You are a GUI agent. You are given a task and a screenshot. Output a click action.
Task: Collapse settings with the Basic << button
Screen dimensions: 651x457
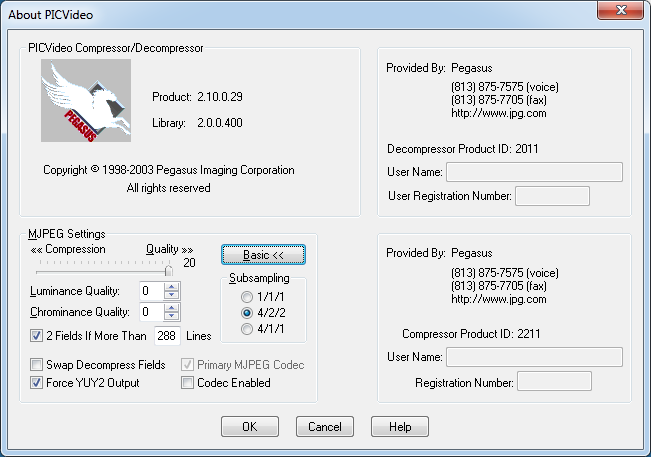coord(263,254)
